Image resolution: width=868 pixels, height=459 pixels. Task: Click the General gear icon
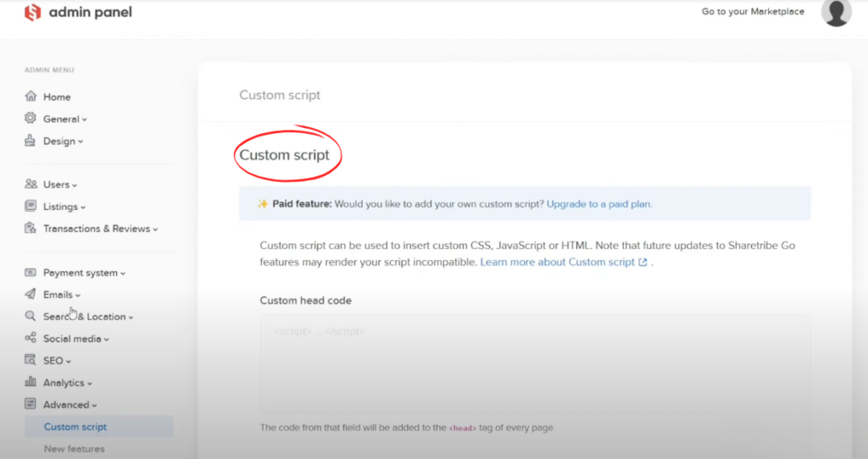[31, 119]
